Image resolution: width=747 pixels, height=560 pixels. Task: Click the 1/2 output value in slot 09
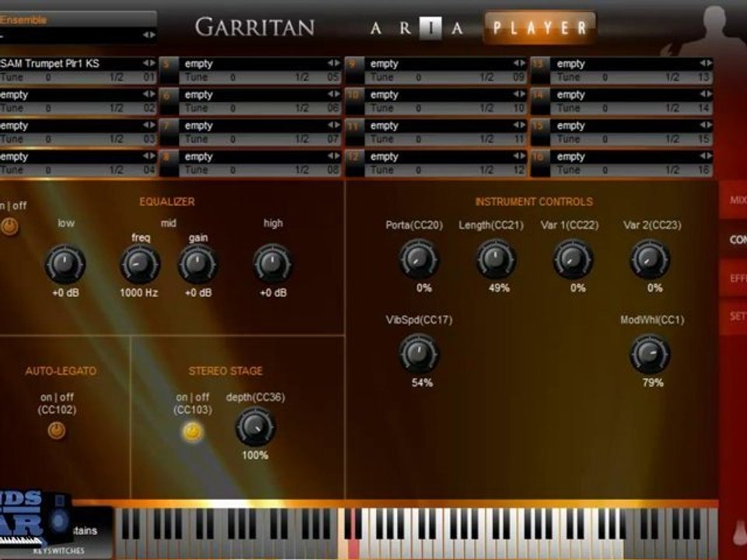tap(487, 77)
